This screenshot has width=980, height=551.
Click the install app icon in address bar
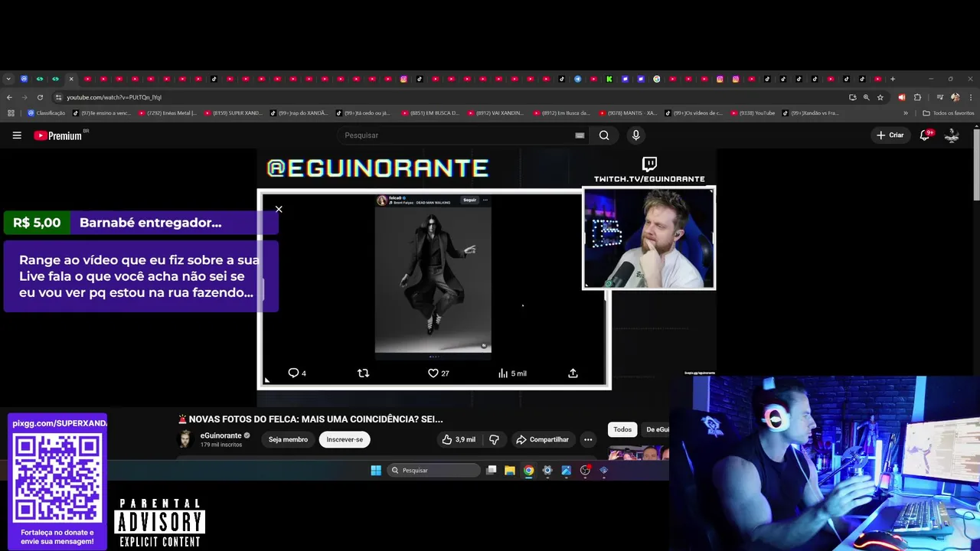pos(853,97)
